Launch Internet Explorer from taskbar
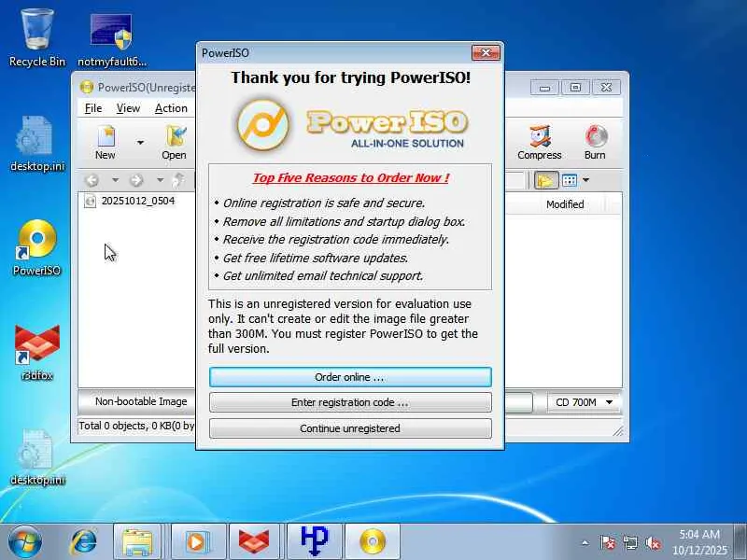The height and width of the screenshot is (560, 747). [x=84, y=542]
